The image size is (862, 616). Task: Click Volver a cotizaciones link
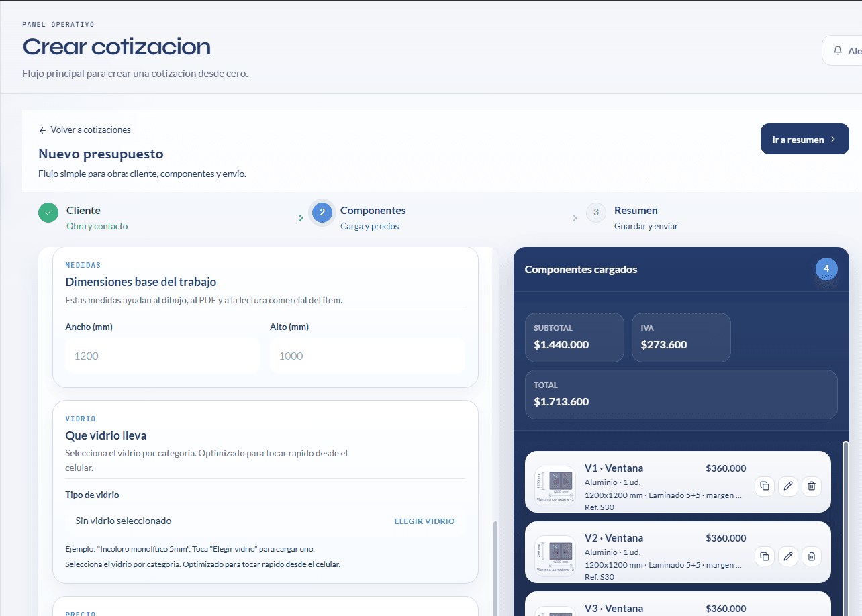click(85, 130)
